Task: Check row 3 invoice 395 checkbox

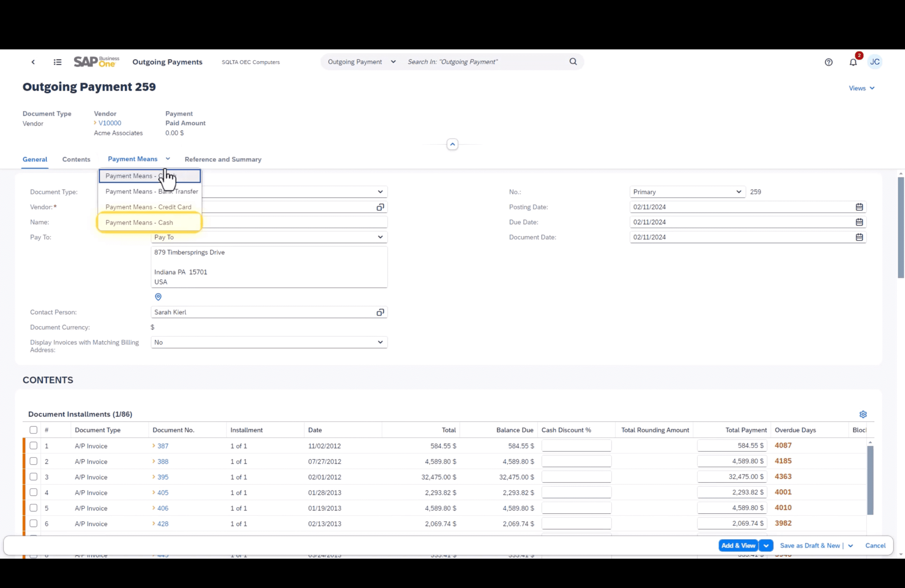Action: click(34, 477)
